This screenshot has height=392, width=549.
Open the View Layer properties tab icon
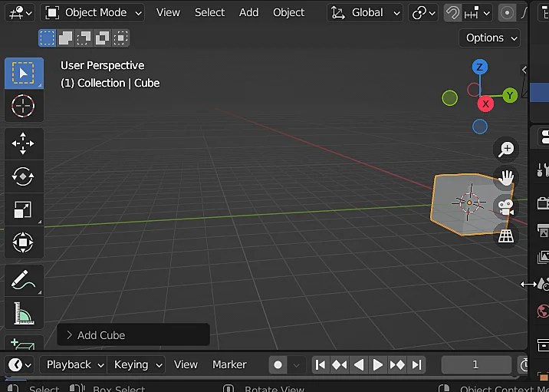coord(543,257)
